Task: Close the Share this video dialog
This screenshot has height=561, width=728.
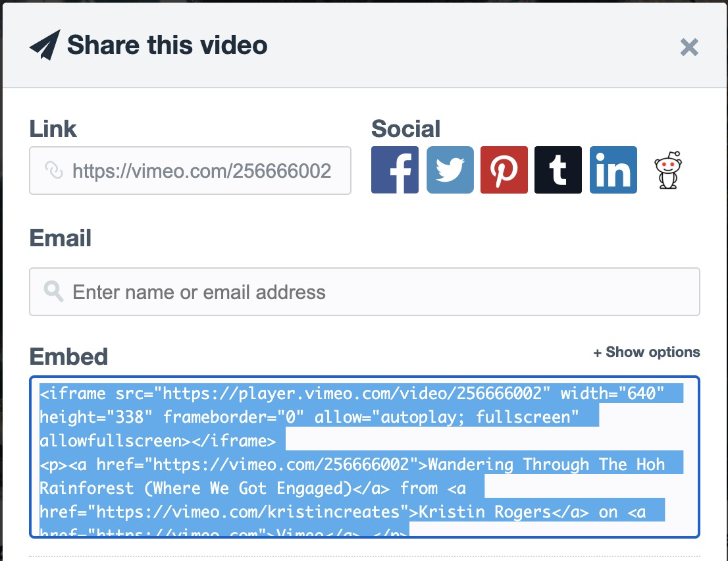Action: tap(689, 47)
